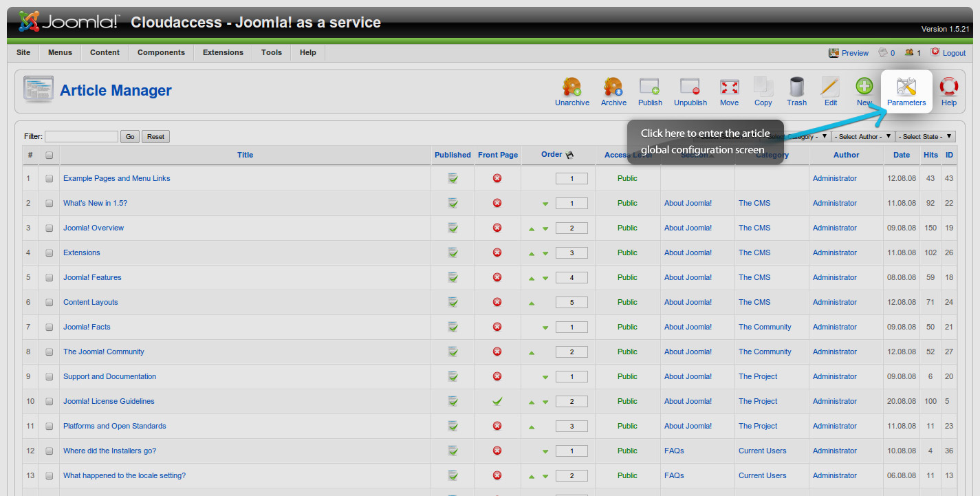The width and height of the screenshot is (980, 496).
Task: Select the Move toolbar icon
Action: tap(729, 87)
